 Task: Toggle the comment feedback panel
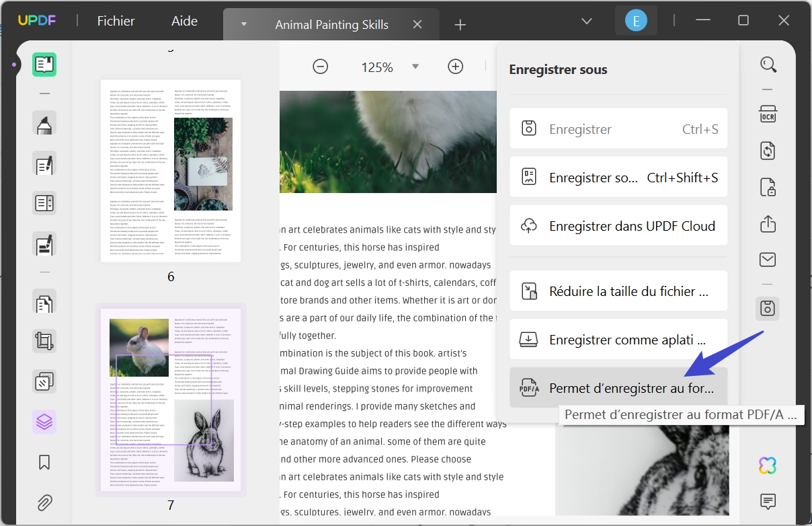pyautogui.click(x=768, y=502)
